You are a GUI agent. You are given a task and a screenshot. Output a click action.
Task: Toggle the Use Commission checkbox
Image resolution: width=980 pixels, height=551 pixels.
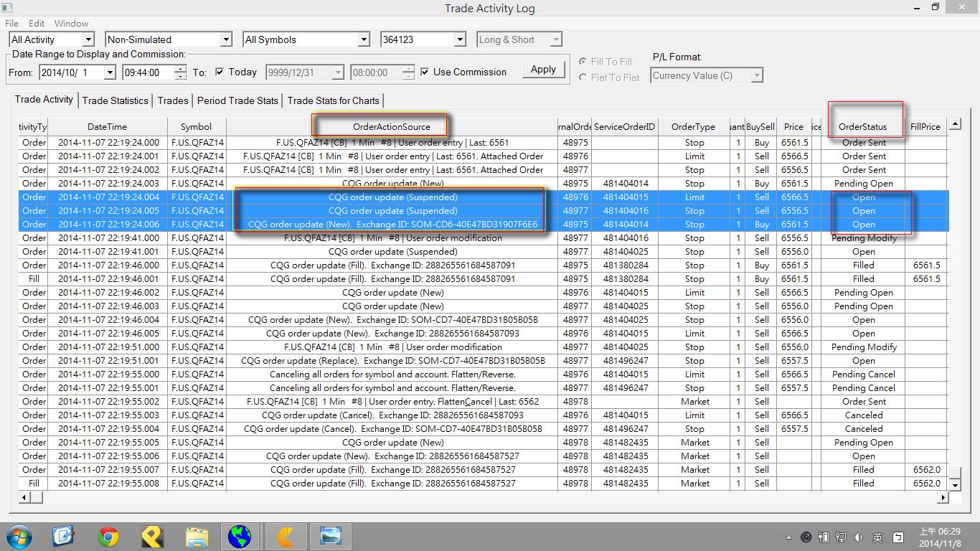[425, 72]
